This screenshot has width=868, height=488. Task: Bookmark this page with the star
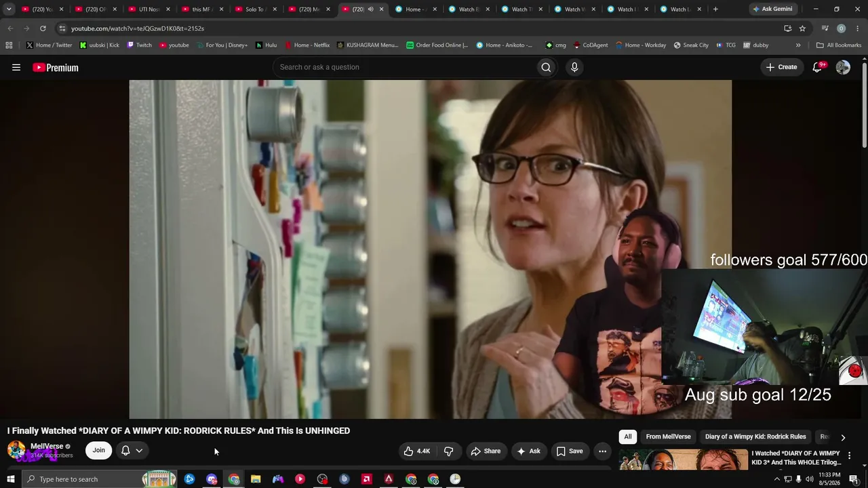[x=802, y=28]
